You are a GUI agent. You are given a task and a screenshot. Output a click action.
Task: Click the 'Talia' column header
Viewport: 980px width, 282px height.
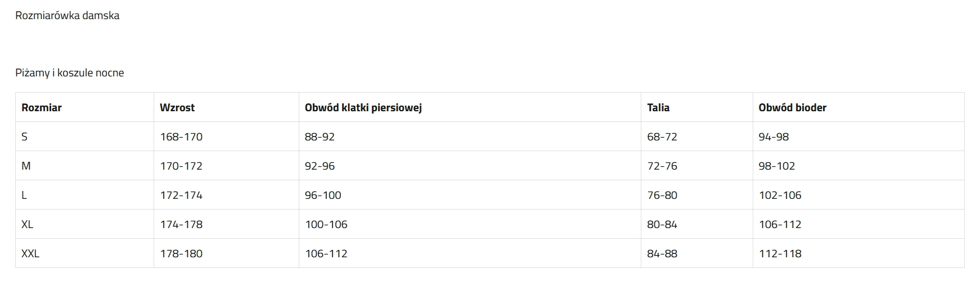[x=658, y=107]
